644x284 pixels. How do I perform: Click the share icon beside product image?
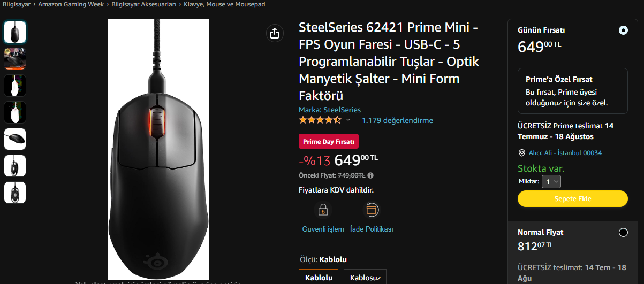point(275,33)
